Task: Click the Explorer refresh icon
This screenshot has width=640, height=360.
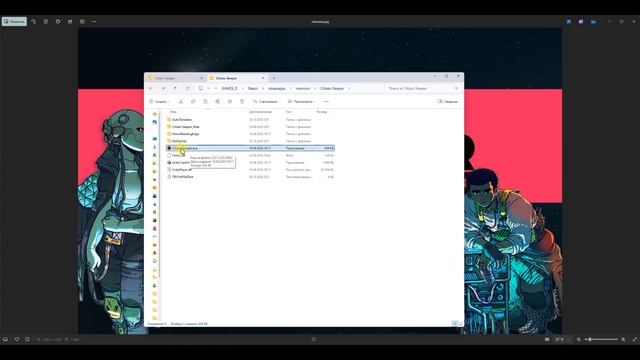Action: pyautogui.click(x=187, y=88)
